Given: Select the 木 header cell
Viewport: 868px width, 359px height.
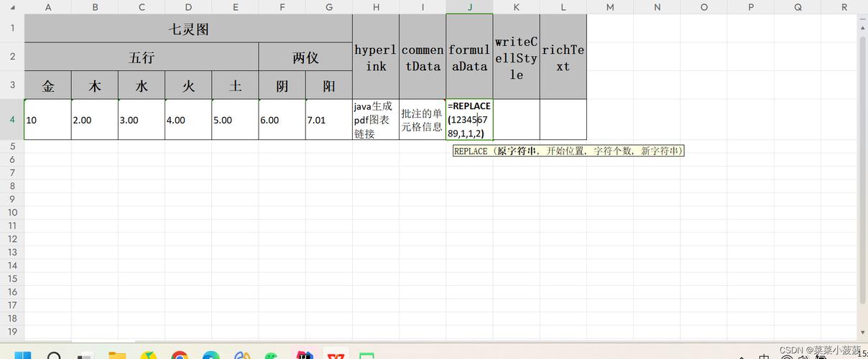Looking at the screenshot, I should (x=95, y=85).
